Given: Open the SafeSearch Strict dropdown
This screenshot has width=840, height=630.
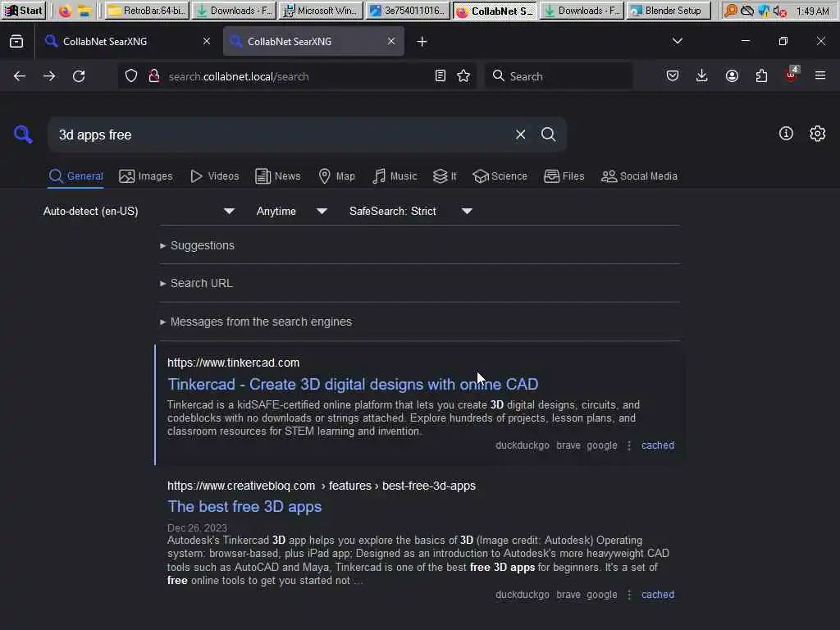Looking at the screenshot, I should (x=410, y=211).
